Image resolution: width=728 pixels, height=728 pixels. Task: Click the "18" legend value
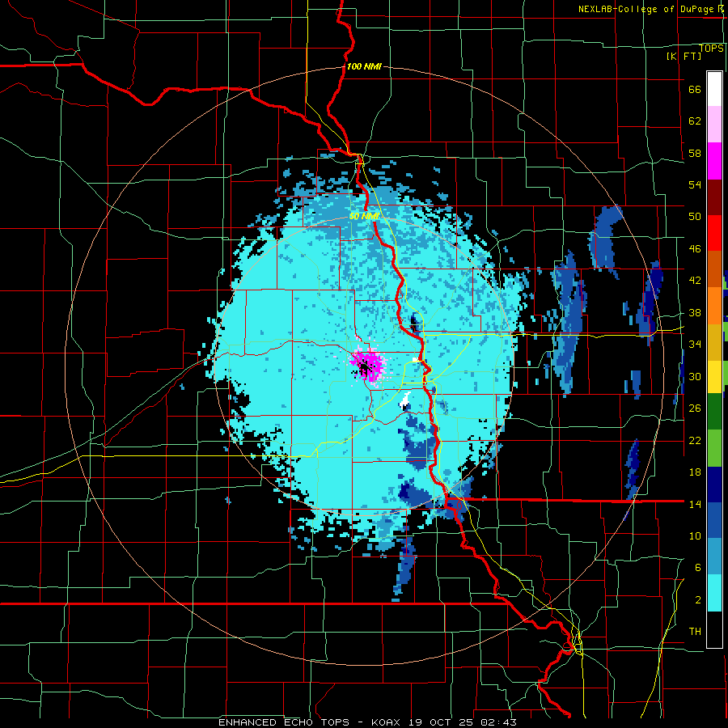point(695,472)
